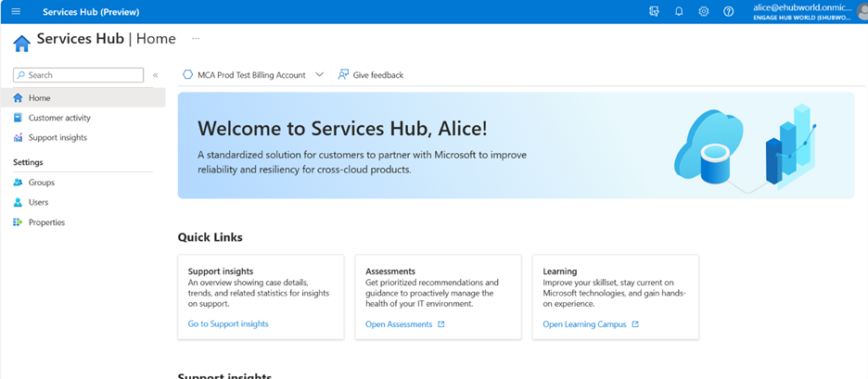Viewport: 868px width, 379px height.
Task: Click the Give feedback person icon
Action: [343, 75]
